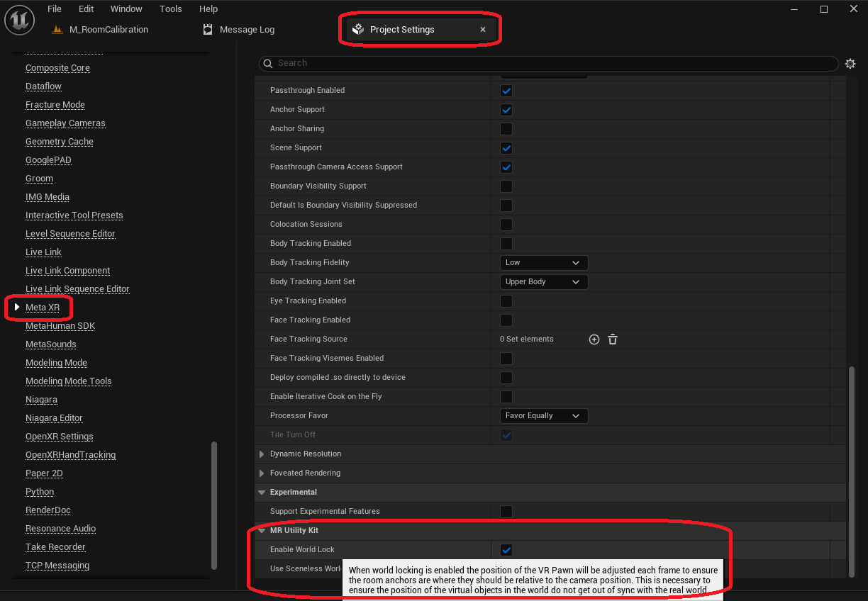
Task: Enable Eye Tracking checkbox
Action: 506,301
